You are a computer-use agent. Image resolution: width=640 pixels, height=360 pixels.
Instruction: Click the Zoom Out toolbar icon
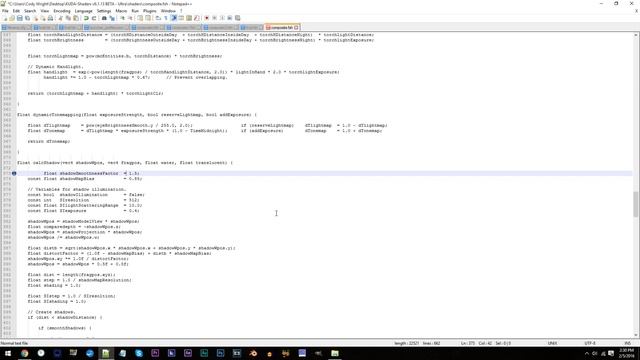(x=130, y=18)
